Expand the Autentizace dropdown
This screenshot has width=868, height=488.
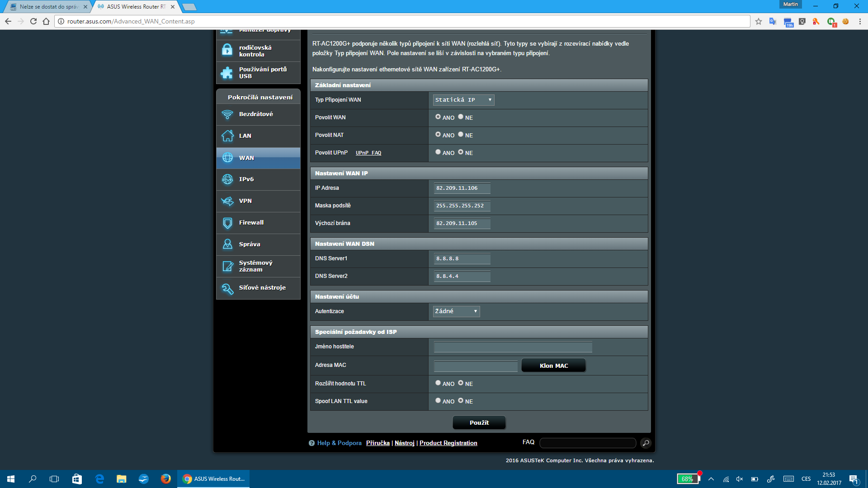tap(456, 311)
